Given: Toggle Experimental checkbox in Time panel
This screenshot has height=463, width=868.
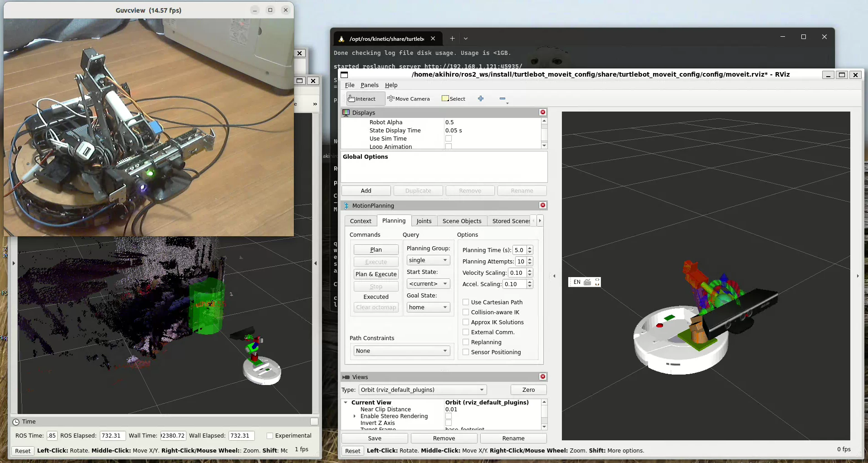Looking at the screenshot, I should [270, 436].
